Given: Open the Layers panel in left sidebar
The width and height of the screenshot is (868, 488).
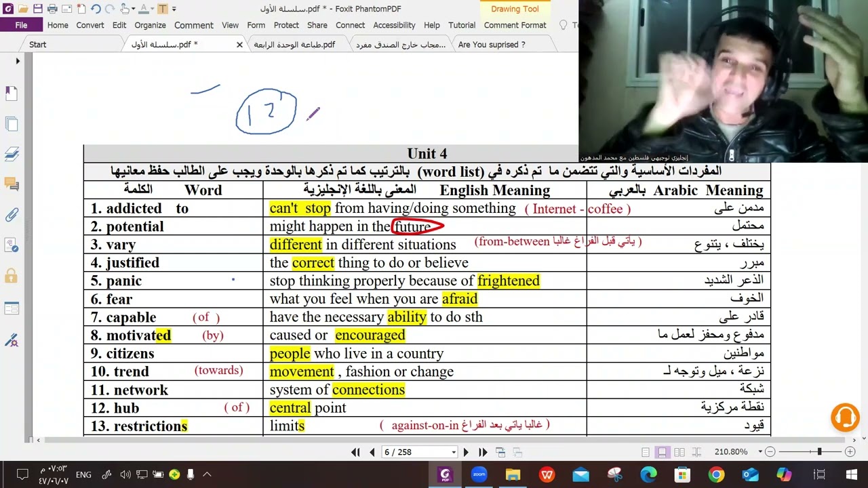Looking at the screenshot, I should (x=11, y=154).
